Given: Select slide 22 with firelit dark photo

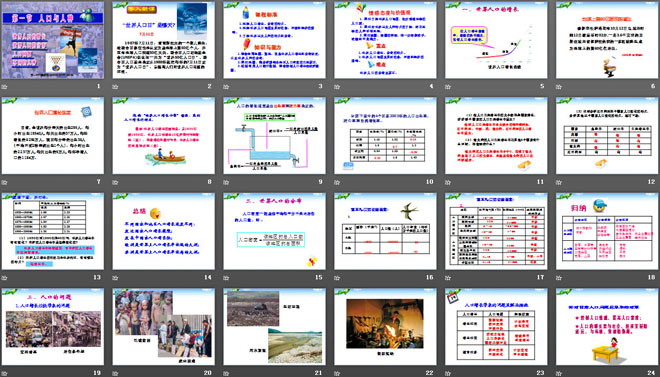Looking at the screenshot, I should (x=385, y=327).
